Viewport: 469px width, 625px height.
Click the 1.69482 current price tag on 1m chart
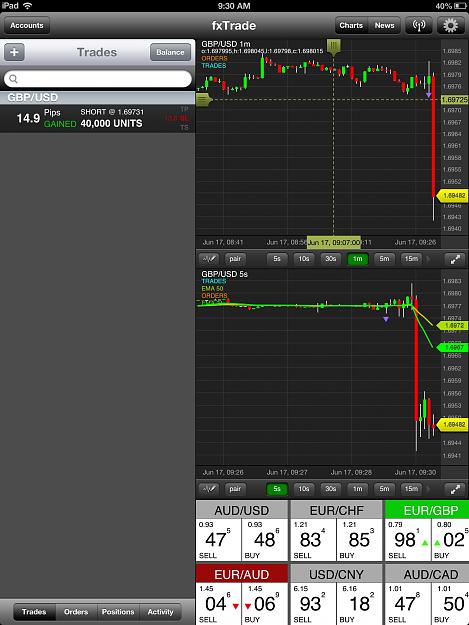pos(453,196)
